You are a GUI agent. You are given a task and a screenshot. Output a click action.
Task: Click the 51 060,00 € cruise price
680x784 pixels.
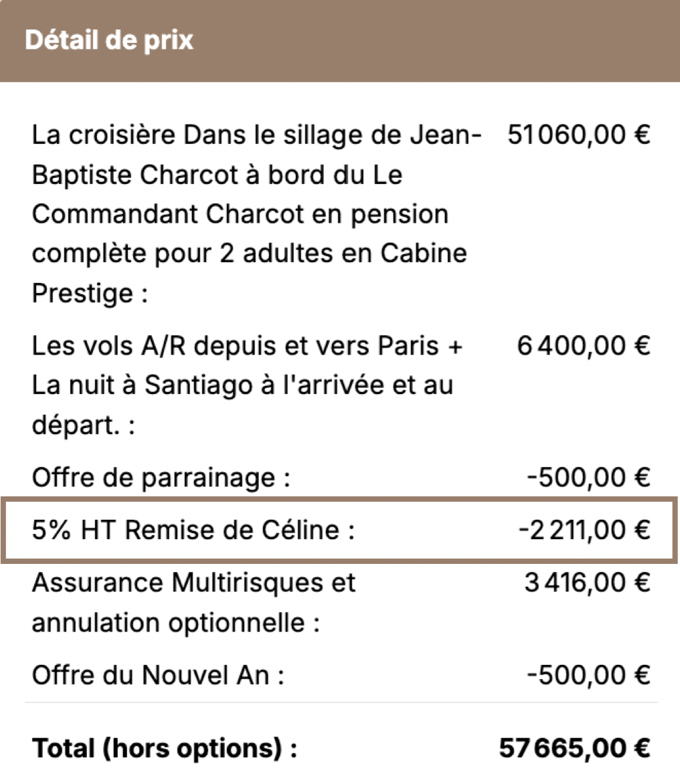[578, 135]
